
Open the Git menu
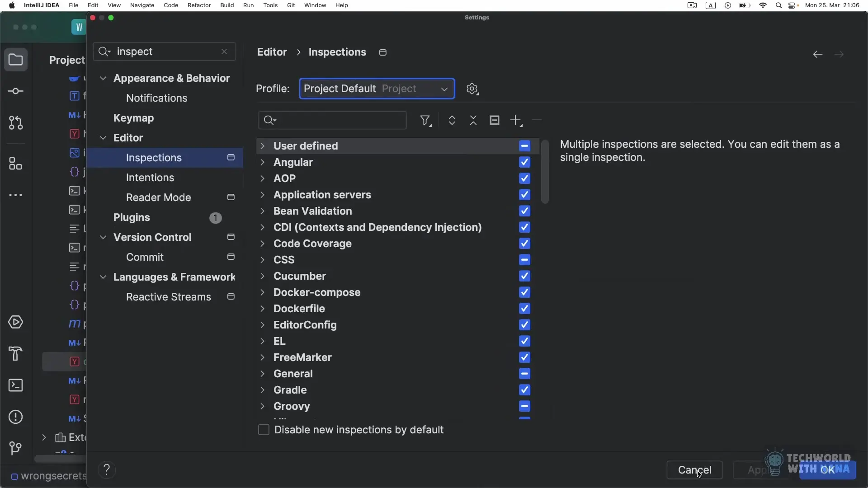click(x=291, y=5)
